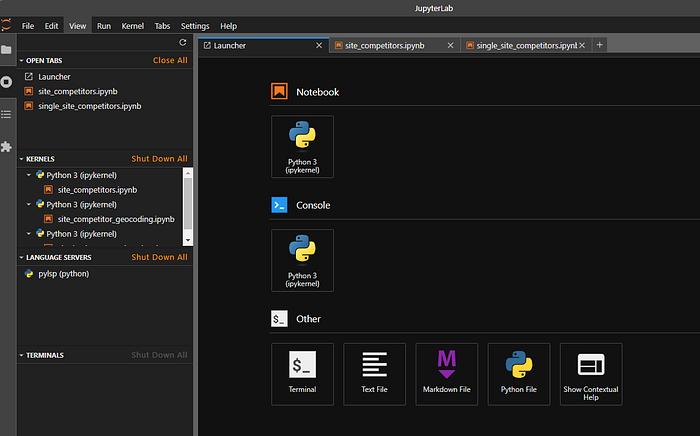
Task: Click the Other section terminal icon
Action: [279, 319]
